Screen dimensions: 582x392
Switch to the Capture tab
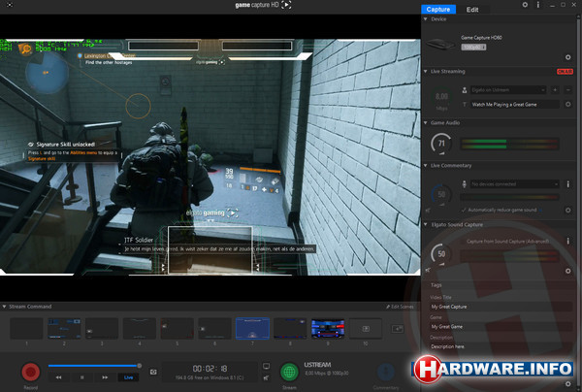438,10
